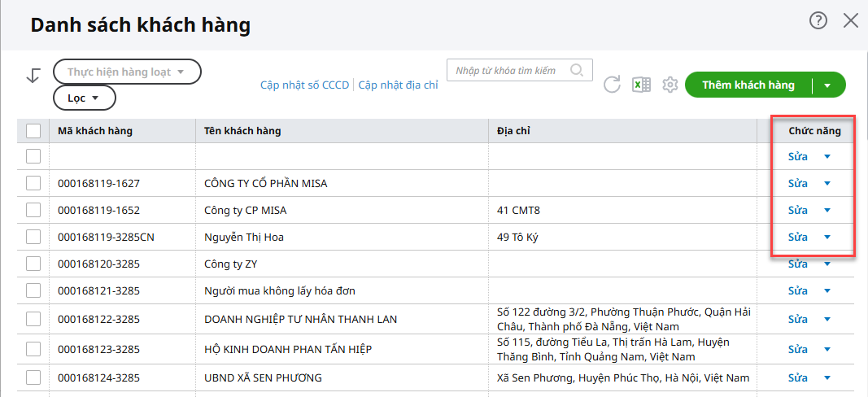The image size is (868, 397).
Task: Select checkbox for Công ty ZY row
Action: click(x=33, y=264)
